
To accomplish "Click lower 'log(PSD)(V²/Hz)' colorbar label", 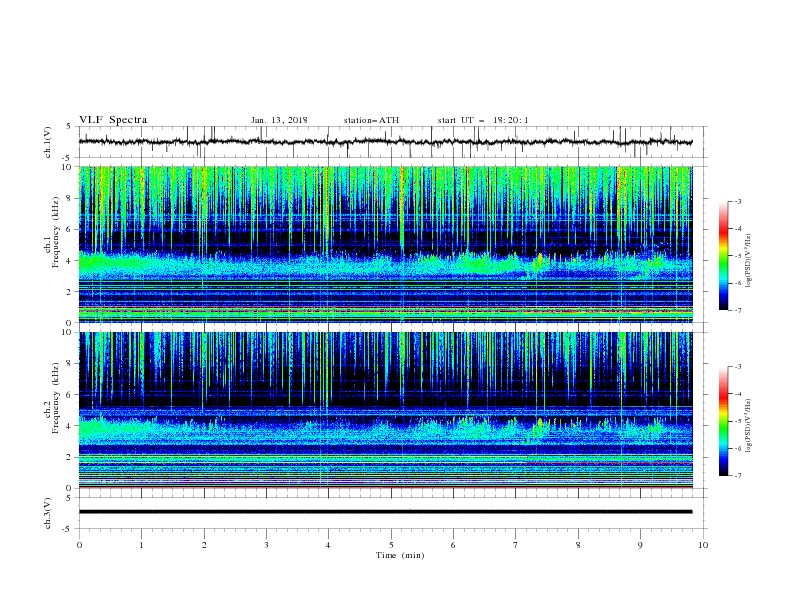I will [749, 425].
